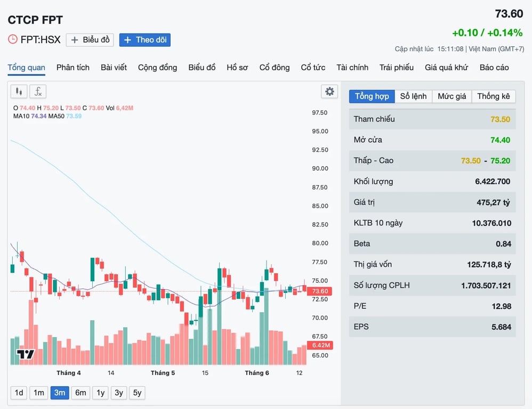
Task: Open the Trái phiếu tab
Action: click(x=396, y=68)
